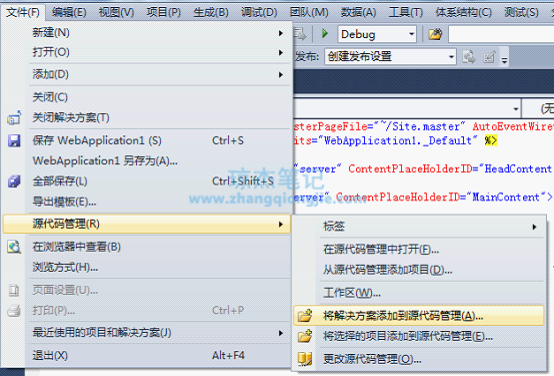Open the 测试(S) menu
Viewport: 554px width, 376px height.
click(521, 13)
